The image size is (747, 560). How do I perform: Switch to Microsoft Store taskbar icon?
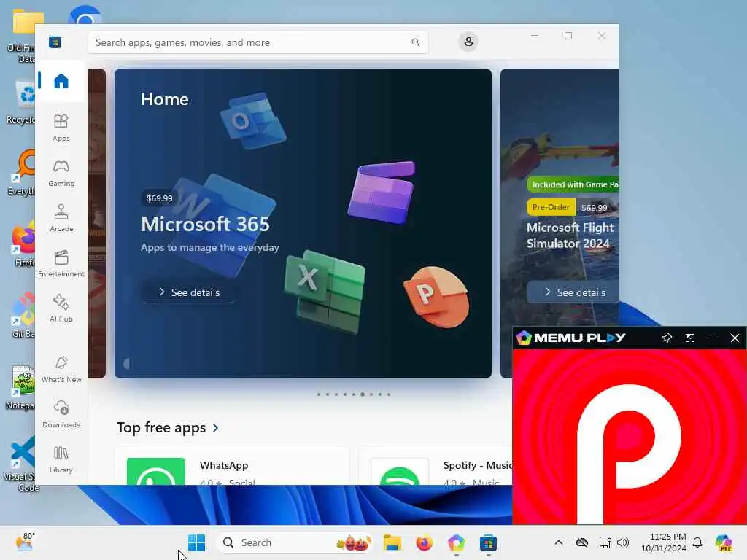[x=488, y=542]
